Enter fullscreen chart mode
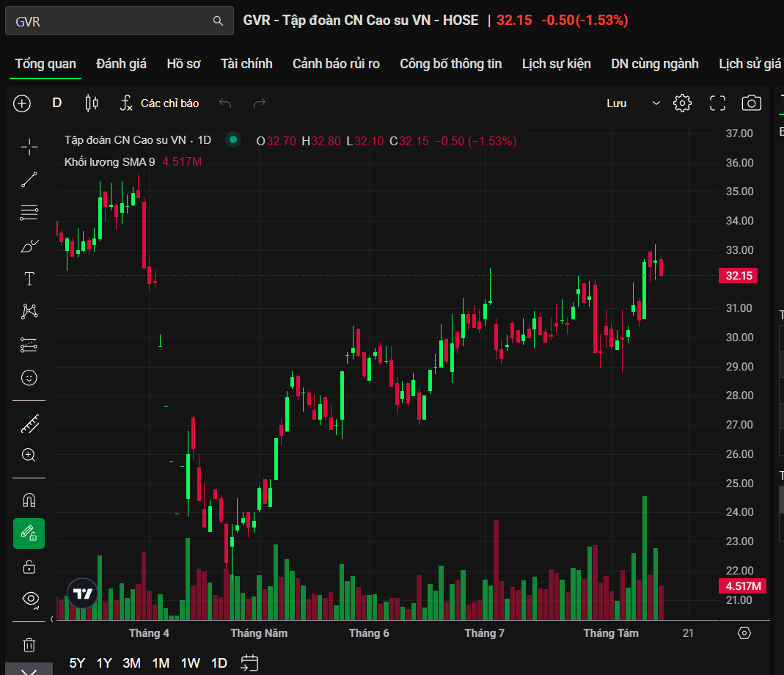This screenshot has width=784, height=675. coord(717,103)
